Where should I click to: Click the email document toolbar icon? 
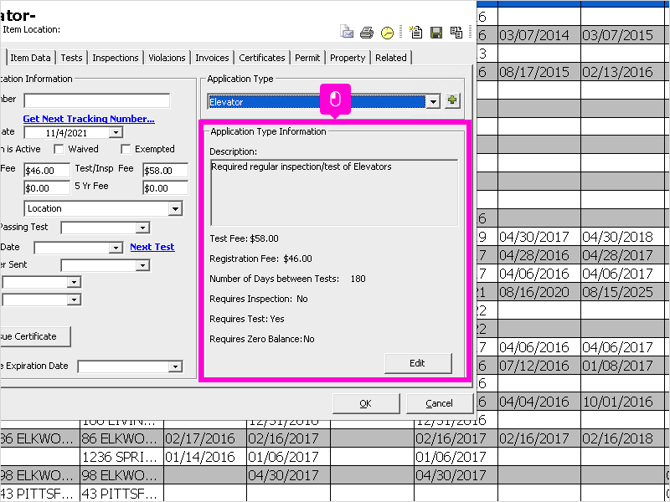tap(347, 32)
